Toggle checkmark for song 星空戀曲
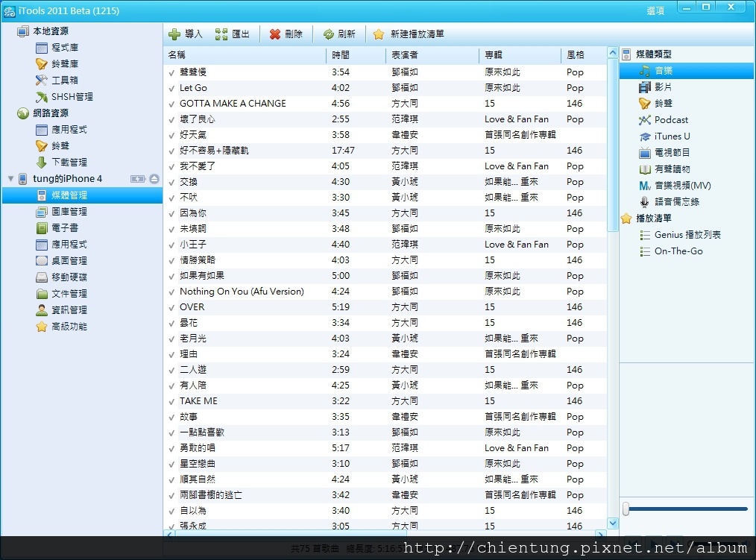The image size is (756, 560). coord(171,464)
